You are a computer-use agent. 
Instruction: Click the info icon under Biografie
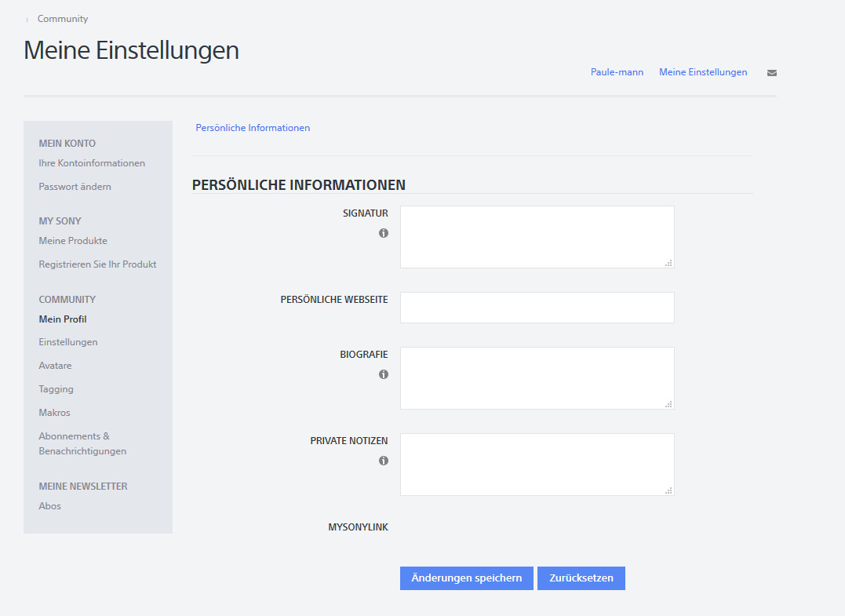tap(384, 374)
